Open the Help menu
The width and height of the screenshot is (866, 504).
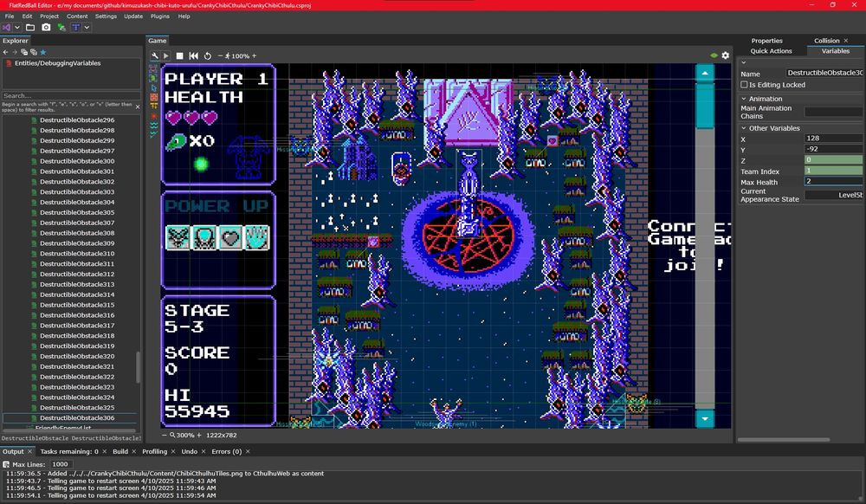184,16
